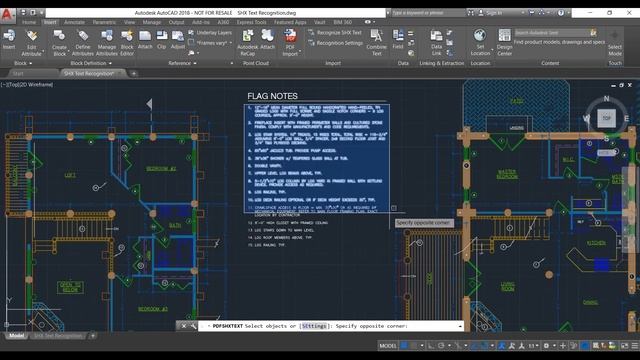Expand the Block panel title
Image resolution: width=640 pixels, height=360 pixels.
(x=23, y=63)
